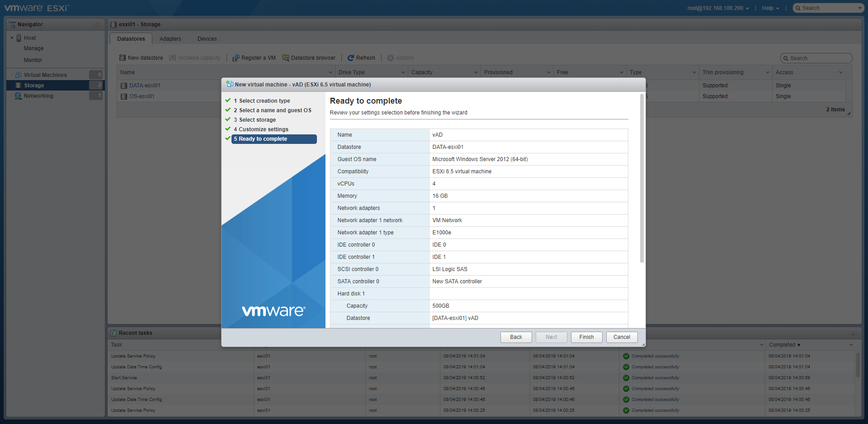Screen dimensions: 868x424
Task: Open the root user account dropdown
Action: tap(718, 8)
